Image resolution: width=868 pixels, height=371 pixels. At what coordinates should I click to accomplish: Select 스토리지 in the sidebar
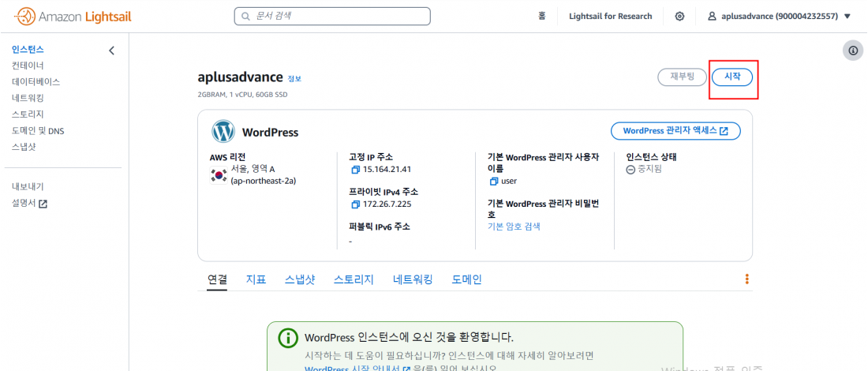tap(28, 114)
